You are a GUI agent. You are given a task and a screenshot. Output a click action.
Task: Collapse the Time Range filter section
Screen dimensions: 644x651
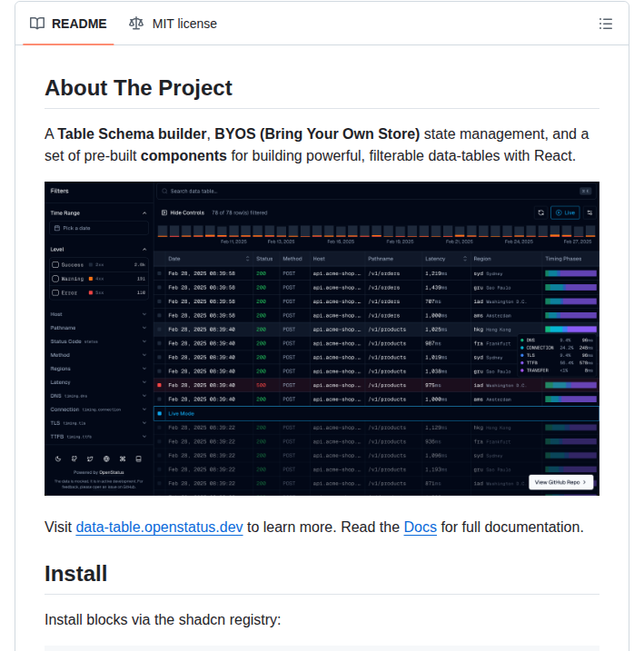(x=144, y=212)
